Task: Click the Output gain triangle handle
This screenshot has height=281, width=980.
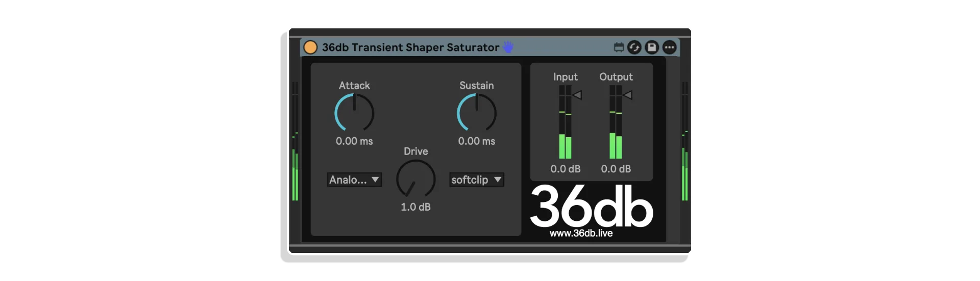Action: [628, 95]
